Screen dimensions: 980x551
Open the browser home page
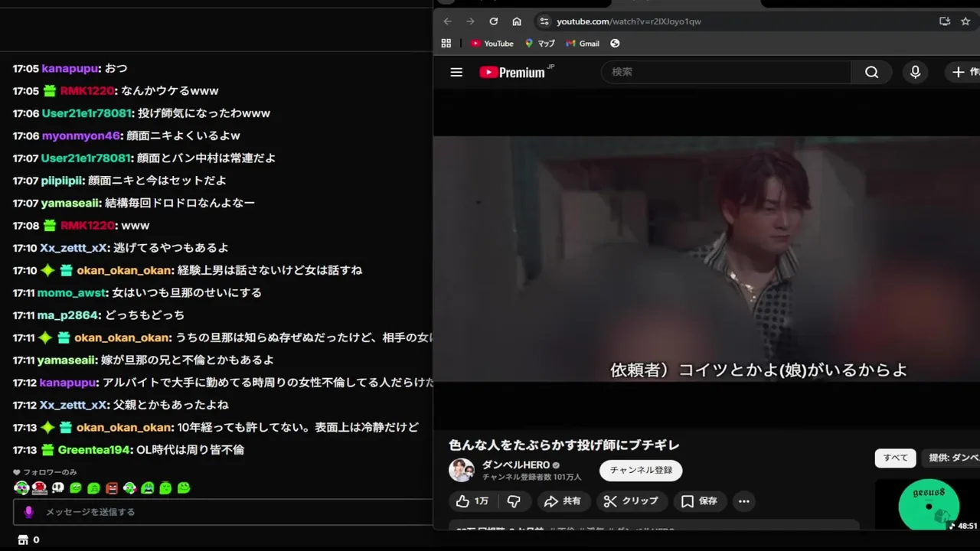pyautogui.click(x=517, y=21)
